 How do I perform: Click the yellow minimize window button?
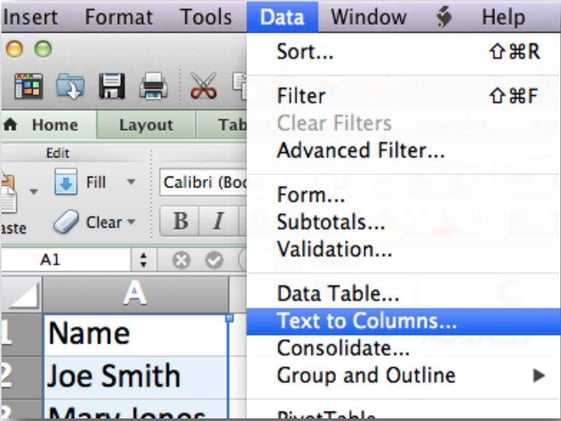point(15,49)
